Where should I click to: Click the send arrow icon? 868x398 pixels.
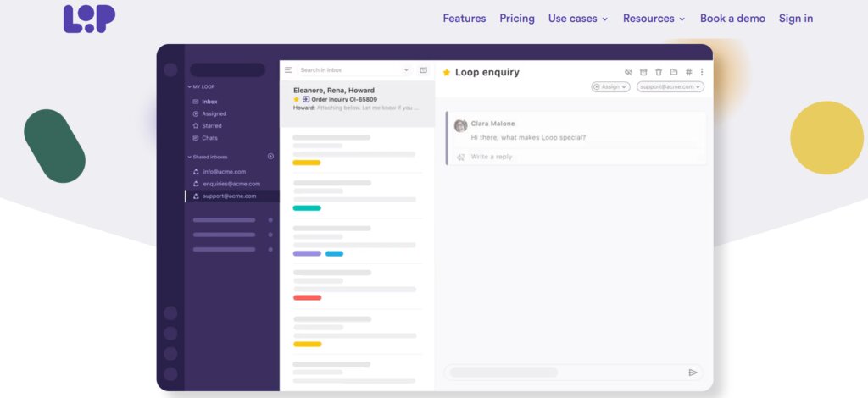coord(693,373)
